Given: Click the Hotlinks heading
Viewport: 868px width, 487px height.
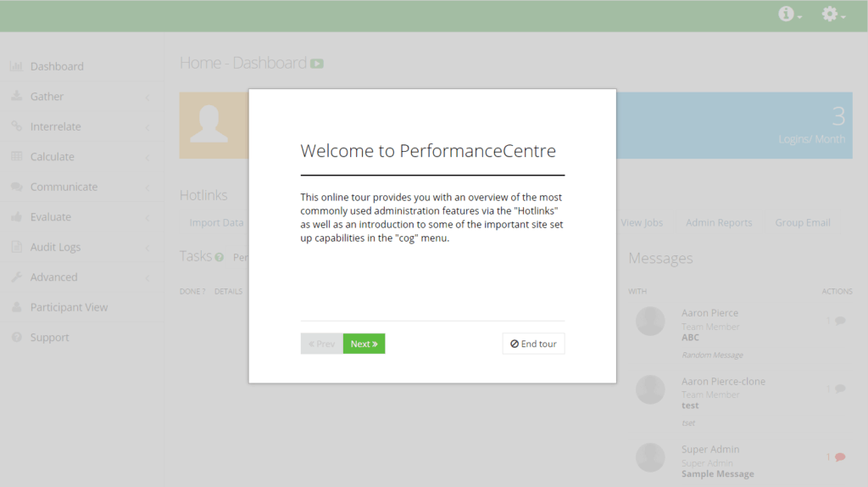Looking at the screenshot, I should pos(203,195).
